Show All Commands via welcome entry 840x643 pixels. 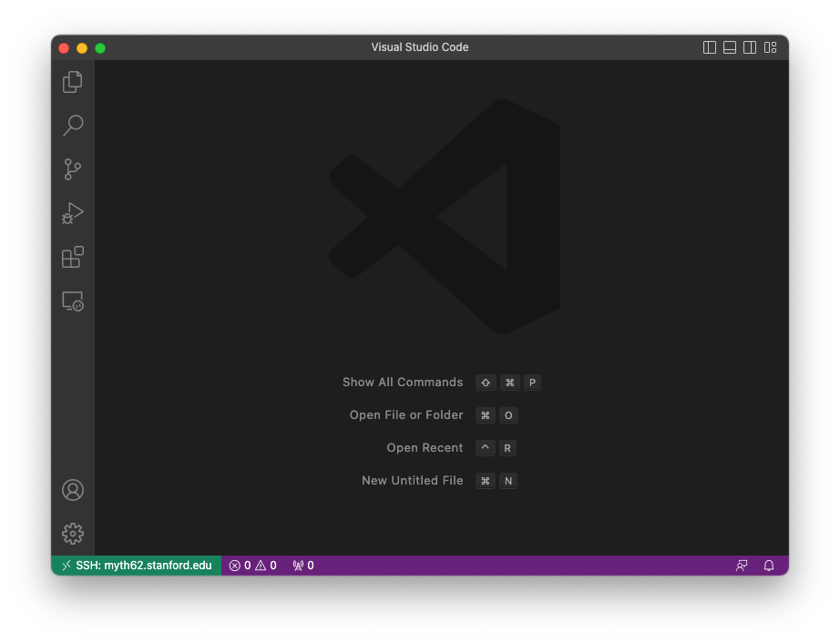403,383
